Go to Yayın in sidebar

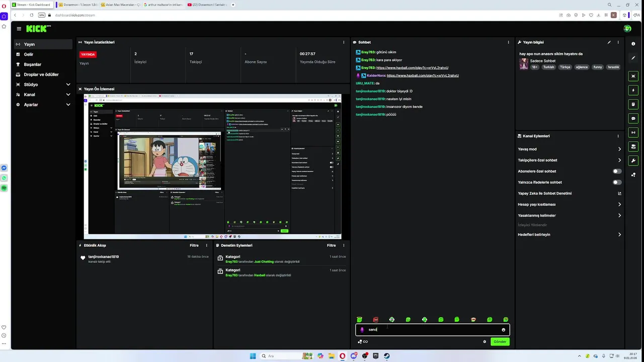43,44
